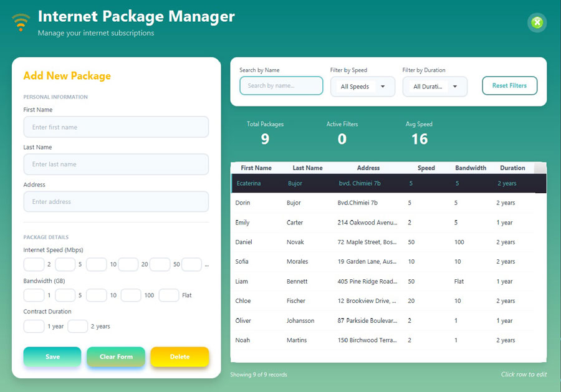Check the 50 Mbps internet speed checkbox
The width and height of the screenshot is (561, 392).
(x=160, y=264)
